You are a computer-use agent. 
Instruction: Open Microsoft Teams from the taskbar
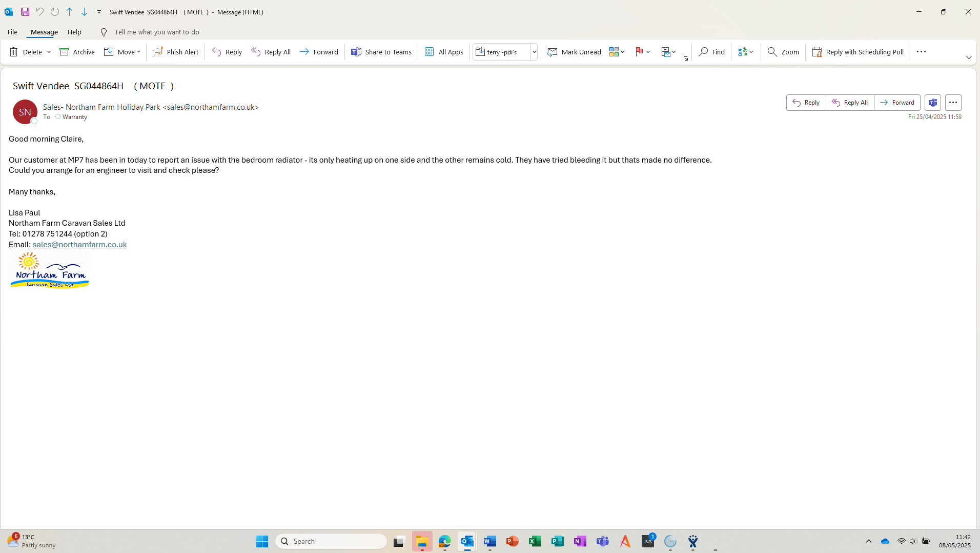coord(602,541)
